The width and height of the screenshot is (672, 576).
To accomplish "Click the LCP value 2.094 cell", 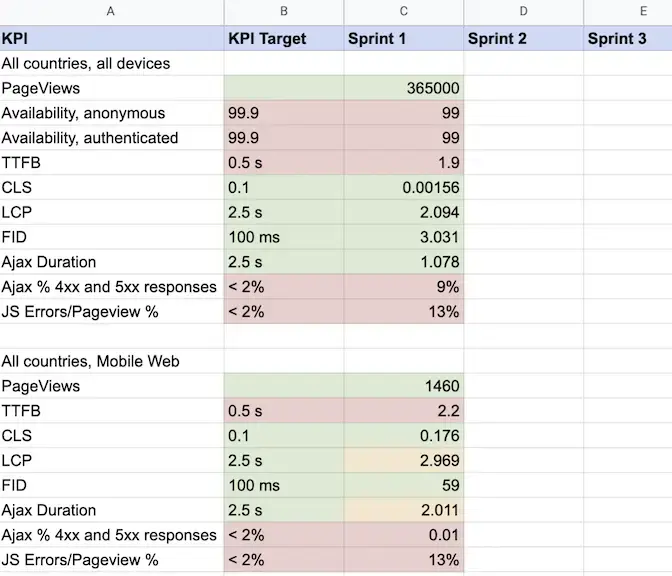I will [404, 213].
